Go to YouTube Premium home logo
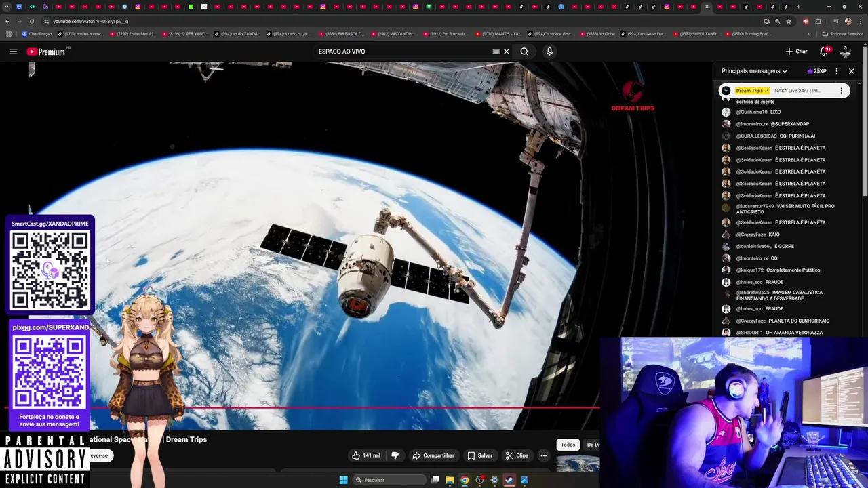868x488 pixels. point(47,52)
